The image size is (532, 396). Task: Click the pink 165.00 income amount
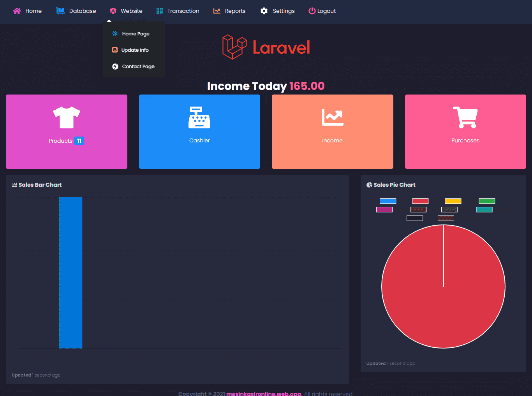click(307, 86)
